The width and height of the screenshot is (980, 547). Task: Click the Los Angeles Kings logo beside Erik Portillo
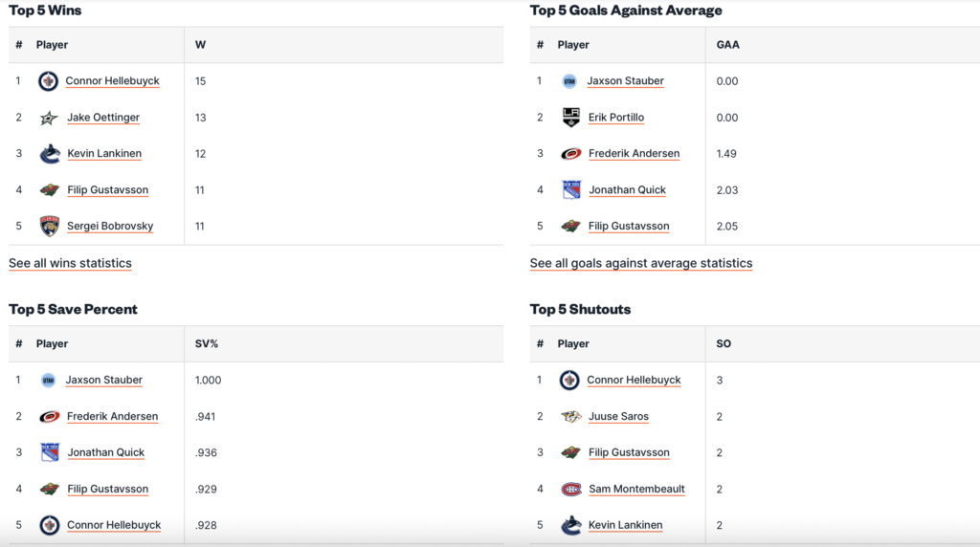click(570, 118)
